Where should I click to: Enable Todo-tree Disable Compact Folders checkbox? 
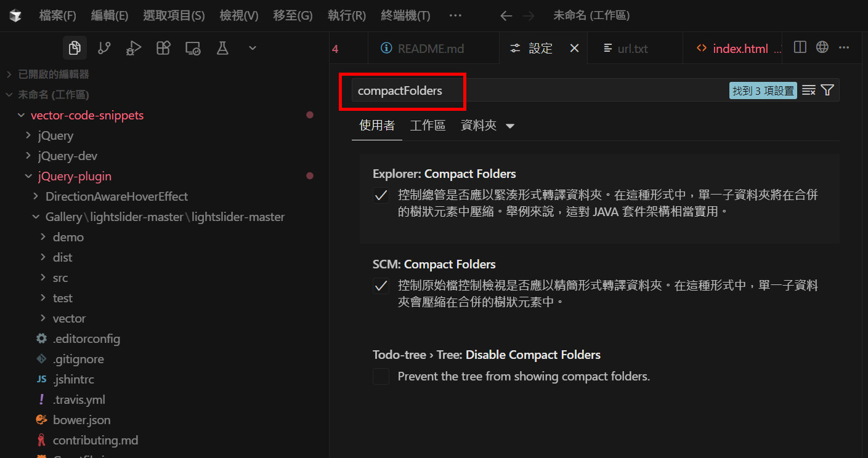(381, 376)
